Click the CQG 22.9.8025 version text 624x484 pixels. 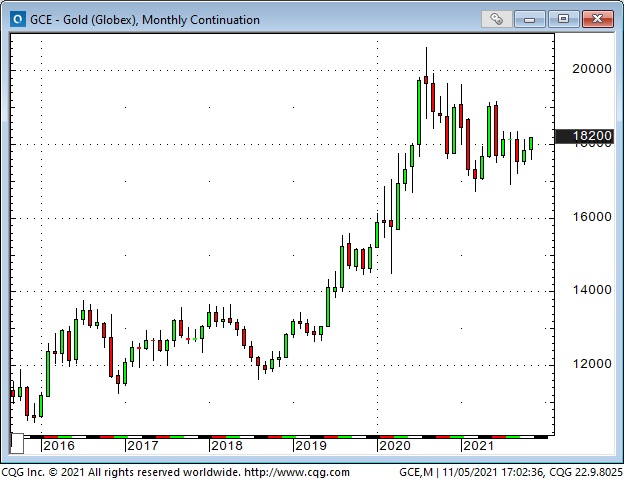[x=585, y=472]
